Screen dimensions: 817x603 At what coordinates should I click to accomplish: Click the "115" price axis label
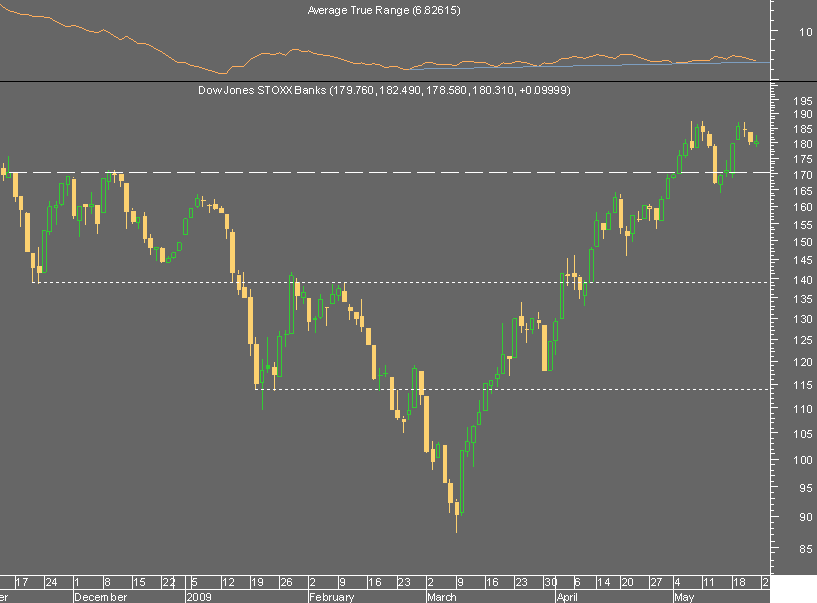coord(802,385)
